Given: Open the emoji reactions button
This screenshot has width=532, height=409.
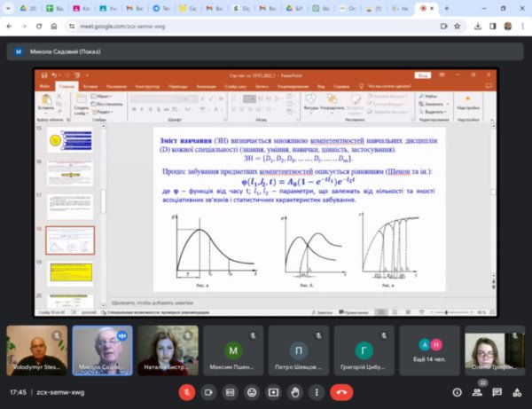Looking at the screenshot, I should click(253, 391).
